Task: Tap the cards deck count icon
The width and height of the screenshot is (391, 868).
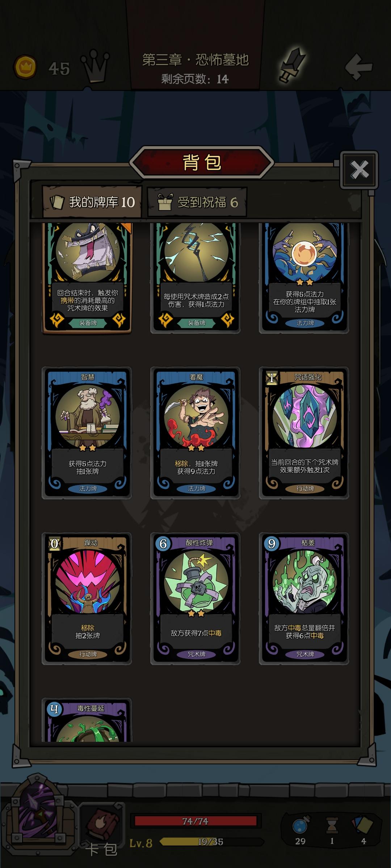Action: 362,824
